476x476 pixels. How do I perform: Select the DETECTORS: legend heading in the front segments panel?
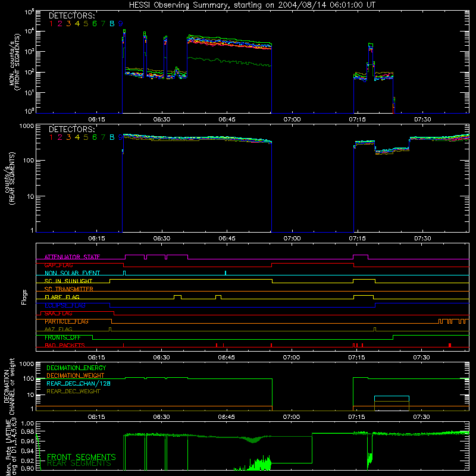[72, 15]
